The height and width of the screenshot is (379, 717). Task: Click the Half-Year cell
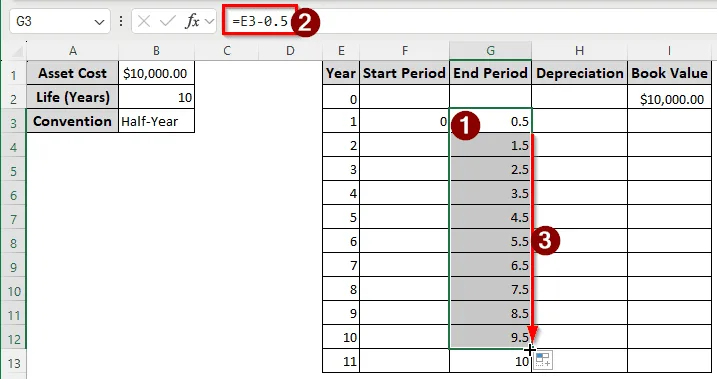[156, 121]
